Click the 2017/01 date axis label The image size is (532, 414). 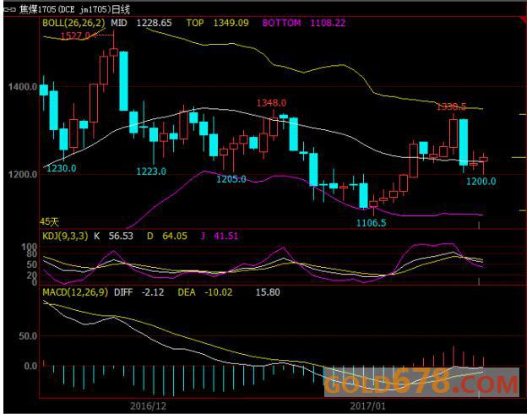(368, 405)
